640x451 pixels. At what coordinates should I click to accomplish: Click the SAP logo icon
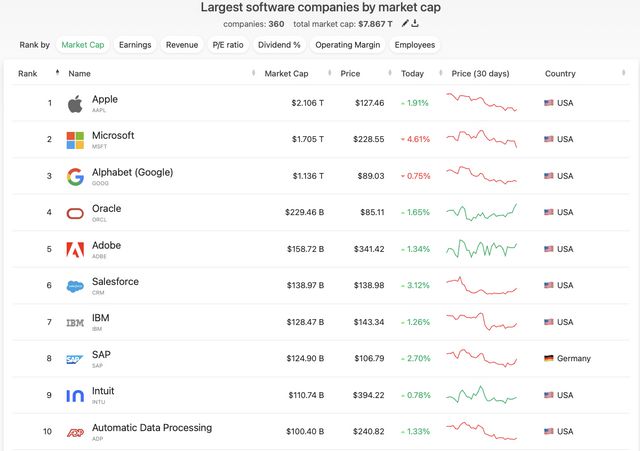(75, 360)
